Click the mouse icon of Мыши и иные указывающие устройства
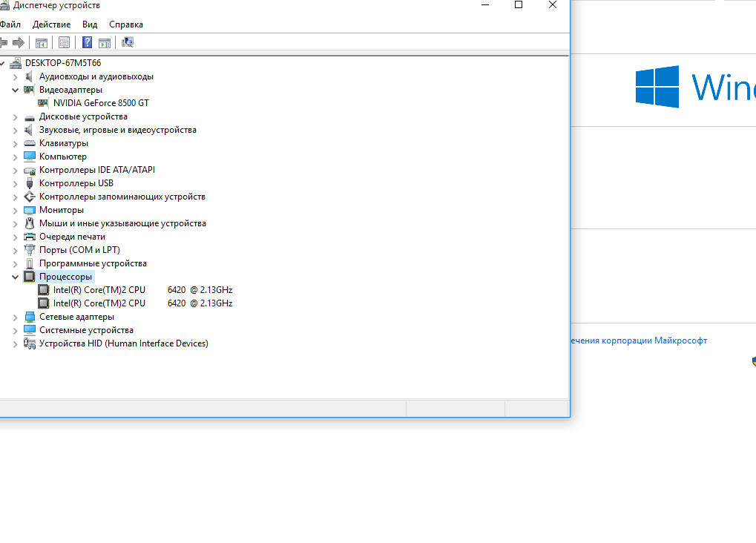Image resolution: width=756 pixels, height=543 pixels. click(30, 223)
